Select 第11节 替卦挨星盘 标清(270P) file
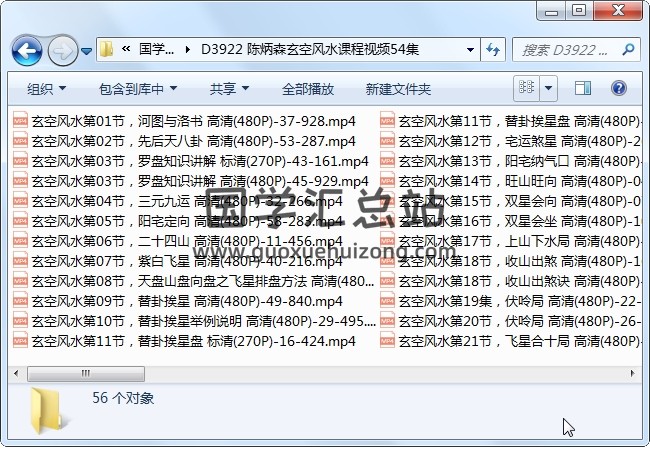 [x=184, y=341]
